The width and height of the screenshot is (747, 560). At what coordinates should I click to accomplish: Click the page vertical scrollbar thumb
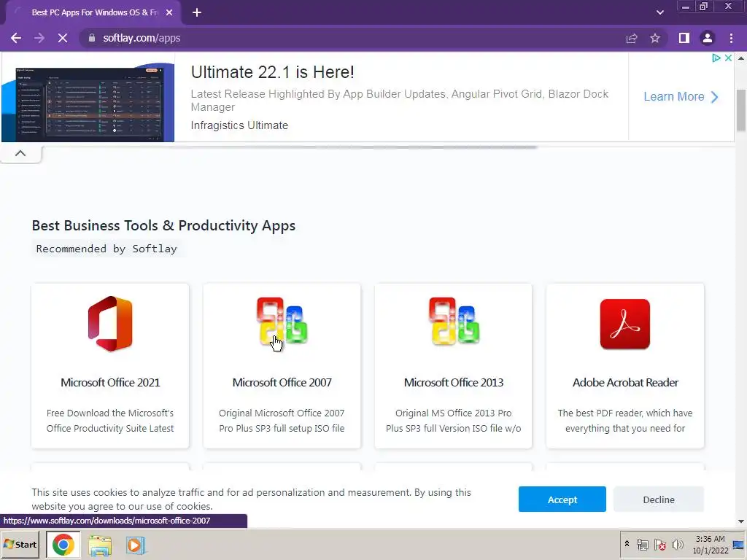(x=741, y=110)
